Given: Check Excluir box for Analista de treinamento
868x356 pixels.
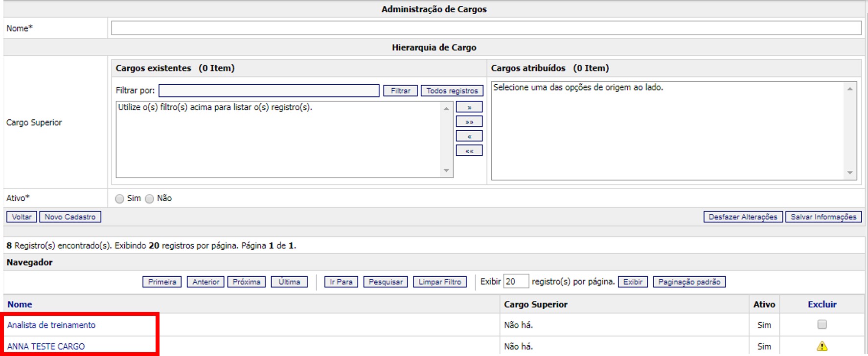Looking at the screenshot, I should [x=822, y=324].
